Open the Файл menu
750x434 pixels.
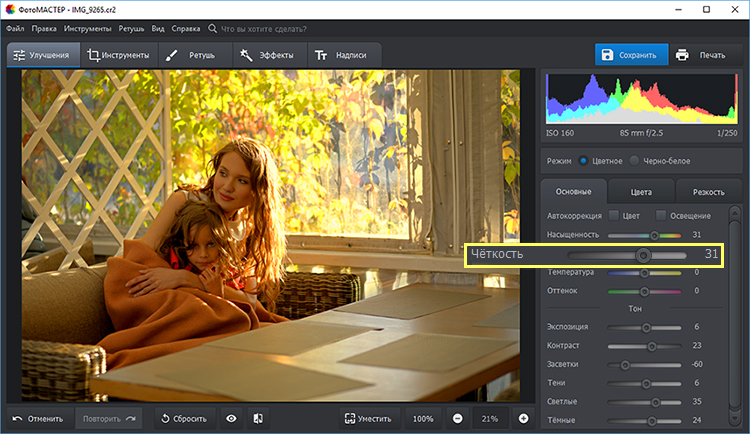[x=14, y=29]
